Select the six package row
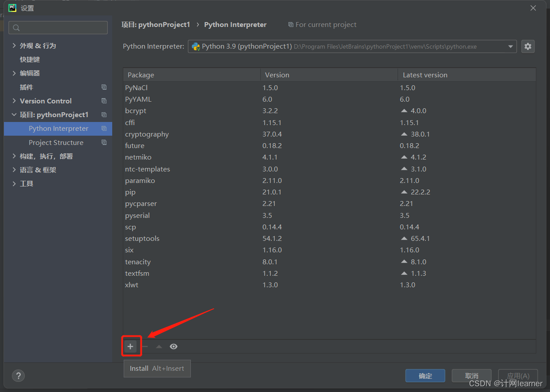This screenshot has height=392, width=550. point(330,250)
